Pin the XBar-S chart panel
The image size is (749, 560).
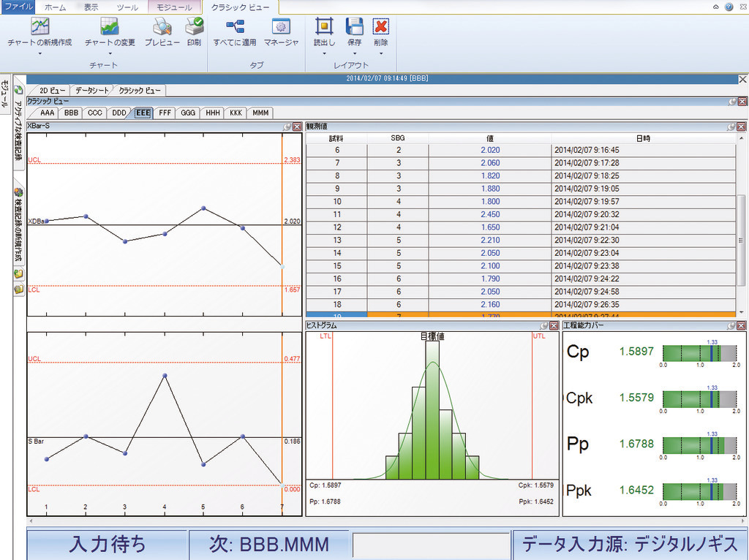(x=287, y=126)
